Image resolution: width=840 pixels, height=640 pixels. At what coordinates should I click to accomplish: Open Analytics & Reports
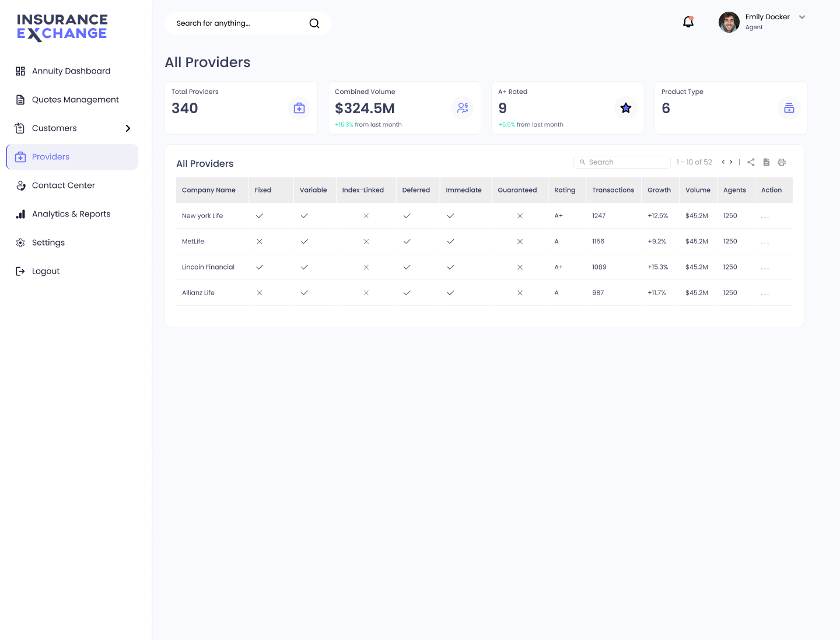click(72, 214)
